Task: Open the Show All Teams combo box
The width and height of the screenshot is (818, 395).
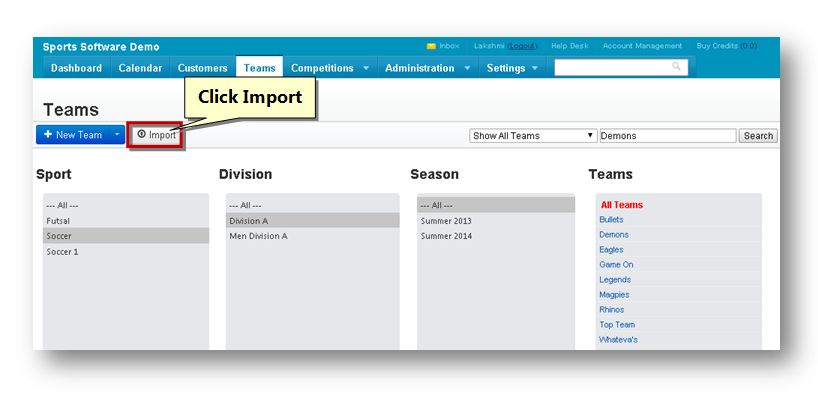Action: tap(533, 136)
